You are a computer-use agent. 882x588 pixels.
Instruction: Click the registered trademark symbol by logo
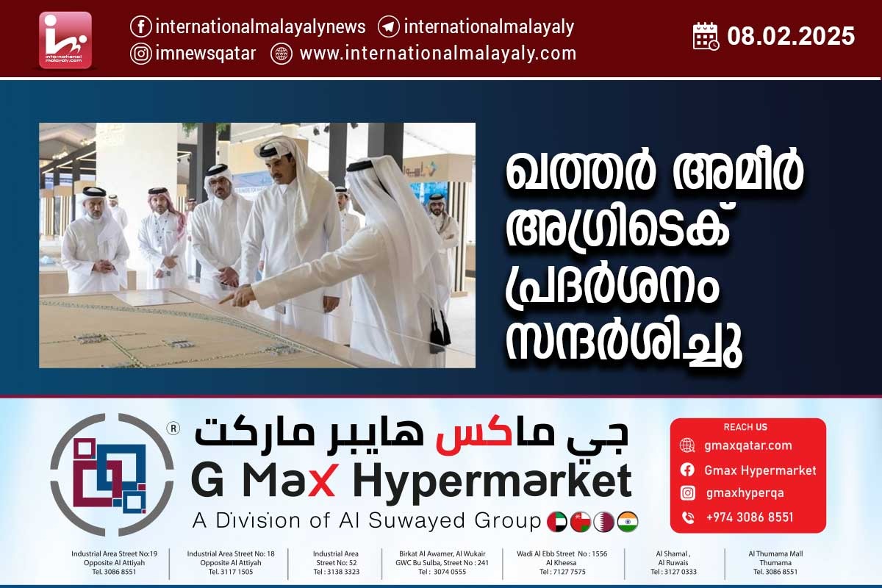coord(173,427)
